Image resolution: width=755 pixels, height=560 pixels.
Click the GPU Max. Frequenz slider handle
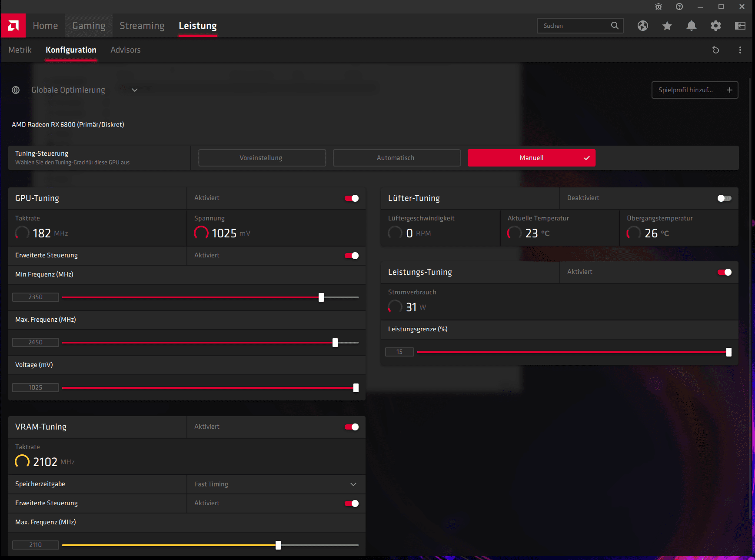coord(335,343)
